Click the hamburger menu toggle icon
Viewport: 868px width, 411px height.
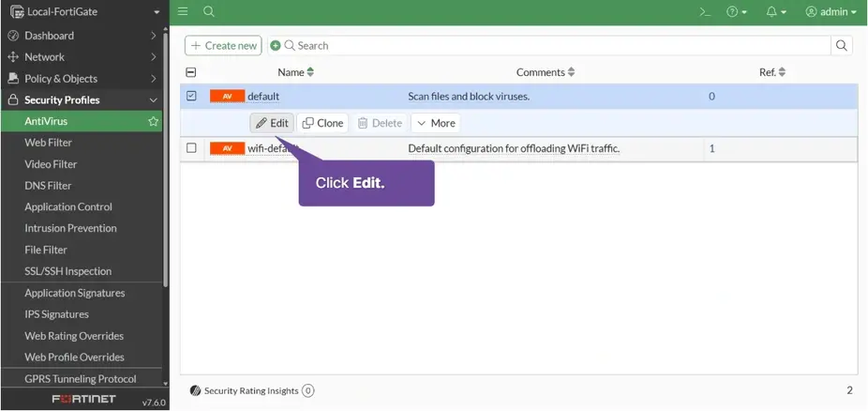click(183, 11)
